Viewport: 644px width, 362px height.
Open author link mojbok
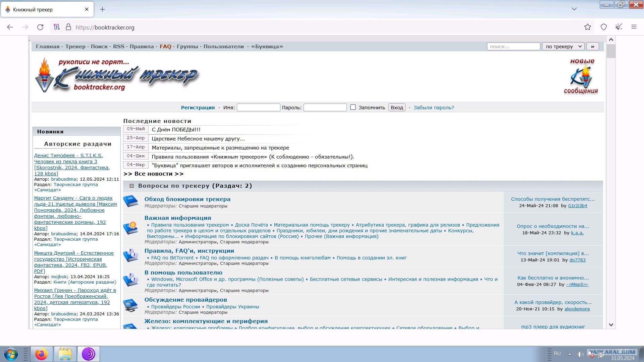[x=59, y=277]
